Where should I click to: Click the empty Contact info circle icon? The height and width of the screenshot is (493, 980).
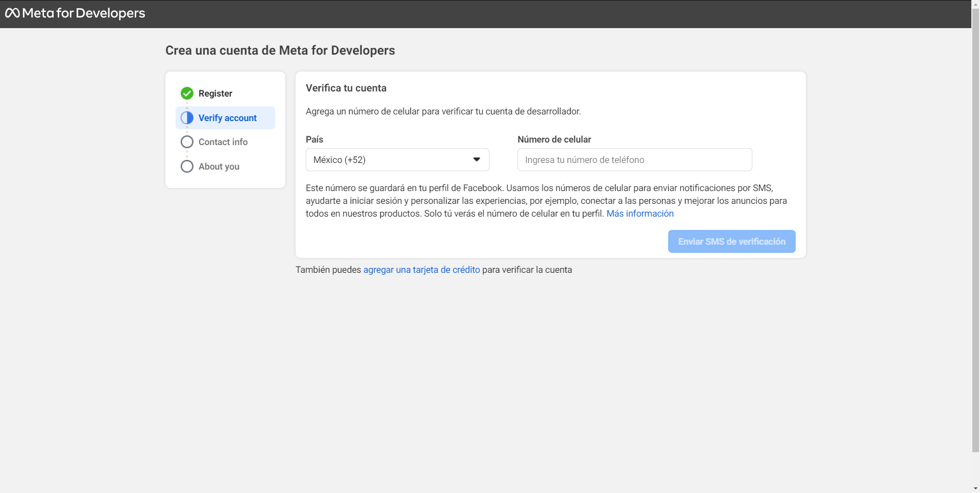click(187, 142)
